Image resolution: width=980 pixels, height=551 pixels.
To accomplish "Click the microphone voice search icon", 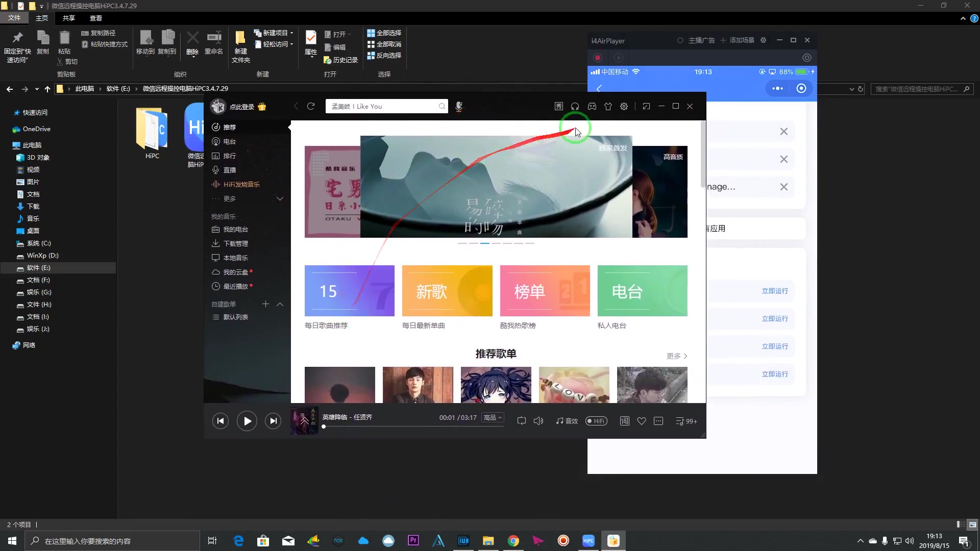I will [x=459, y=106].
